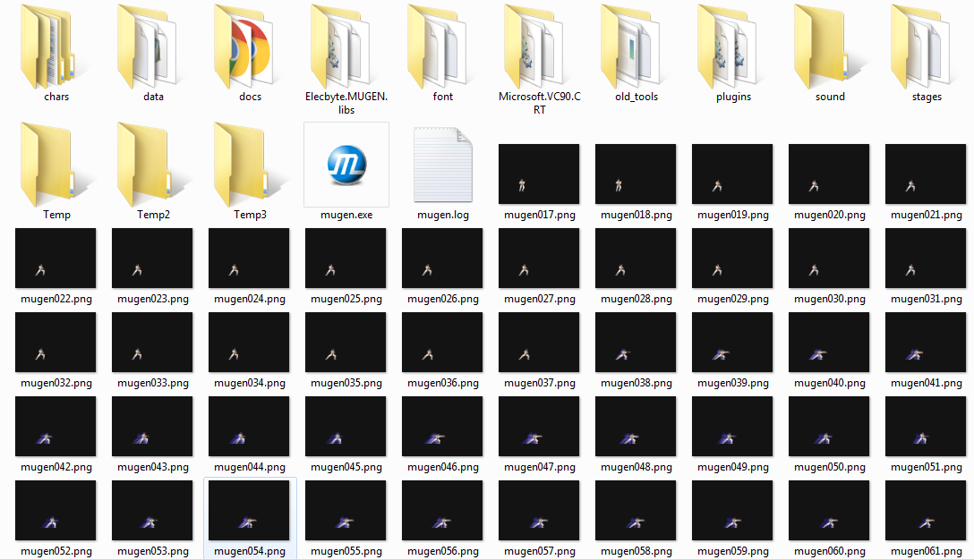Image resolution: width=974 pixels, height=560 pixels.
Task: Select thumbnail mugen041.png
Action: 926,342
